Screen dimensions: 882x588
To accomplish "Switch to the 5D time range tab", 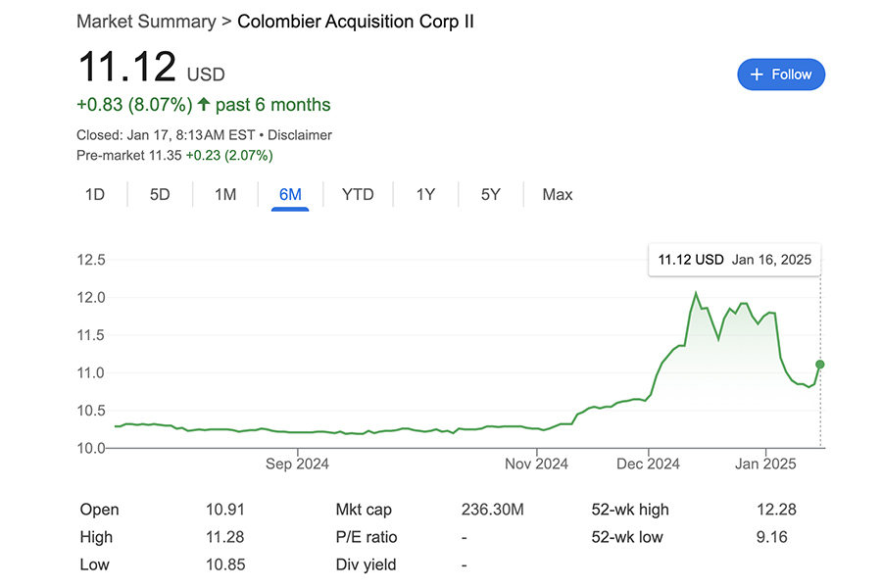I will pos(160,194).
